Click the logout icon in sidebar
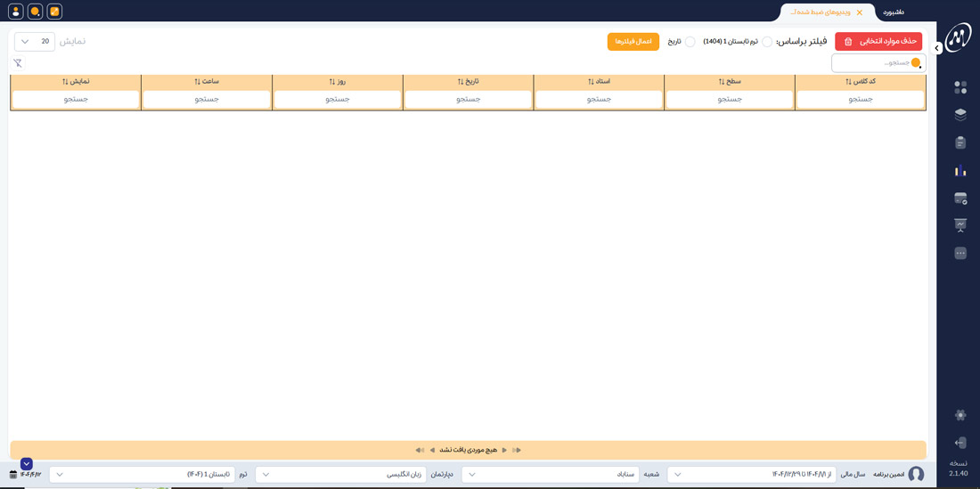Screen dimensions: 980x489 pos(960,443)
